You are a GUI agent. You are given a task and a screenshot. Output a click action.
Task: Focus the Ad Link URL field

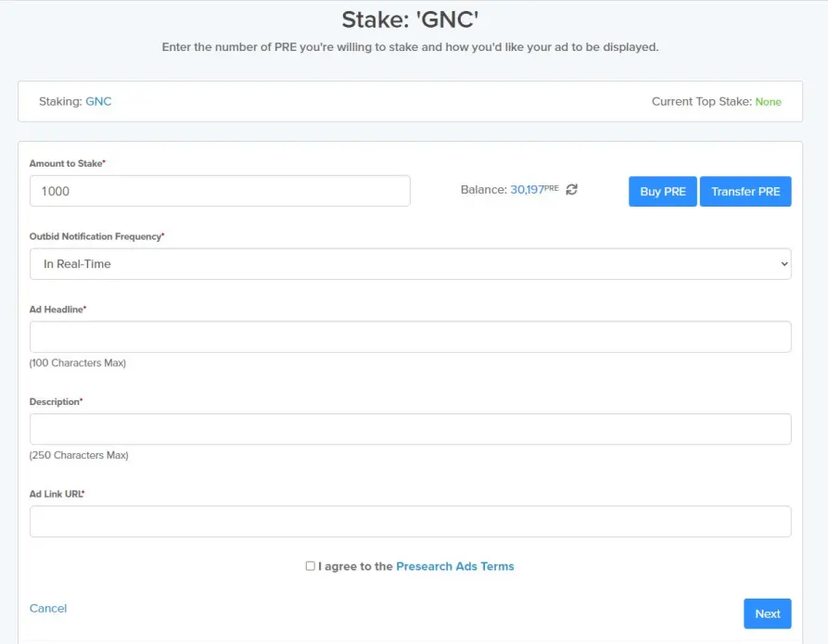point(411,522)
